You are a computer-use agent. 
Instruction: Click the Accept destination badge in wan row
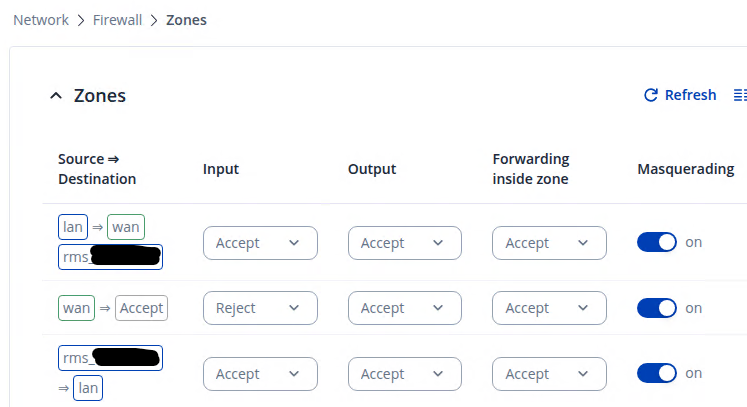pyautogui.click(x=141, y=308)
